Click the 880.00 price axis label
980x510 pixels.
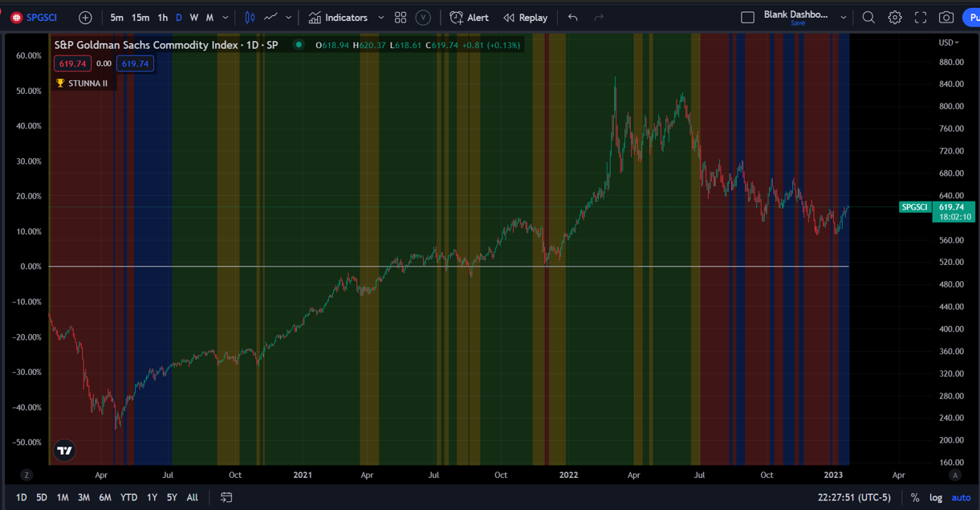click(x=950, y=62)
